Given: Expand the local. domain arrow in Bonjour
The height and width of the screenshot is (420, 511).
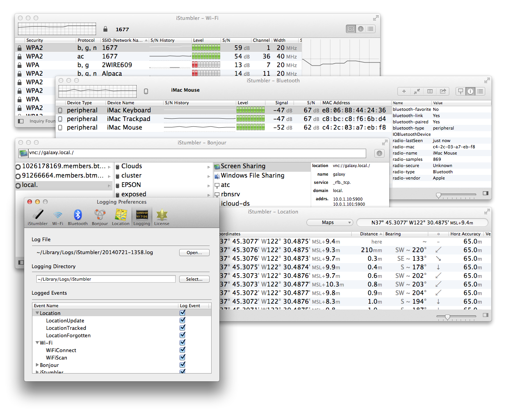Looking at the screenshot, I should point(109,186).
